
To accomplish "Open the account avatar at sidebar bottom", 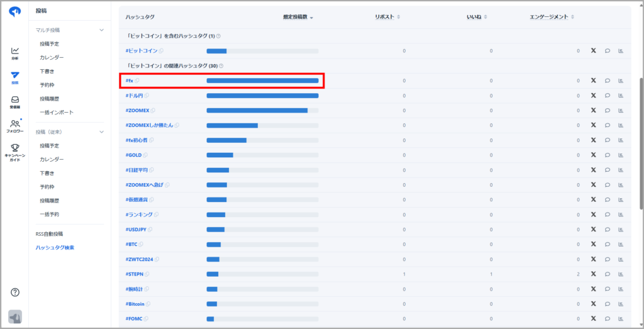I will 15,317.
